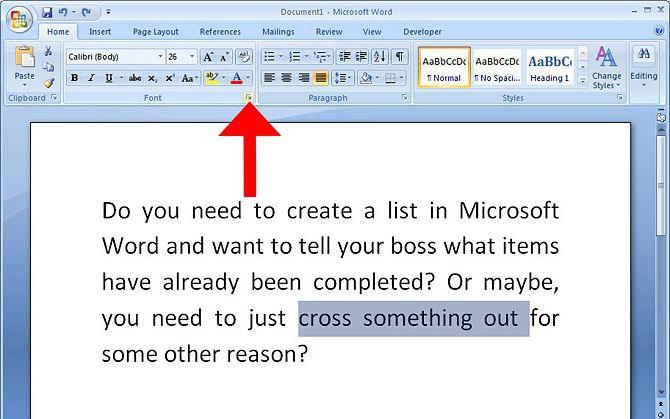Toggle bold formatting

(75, 78)
